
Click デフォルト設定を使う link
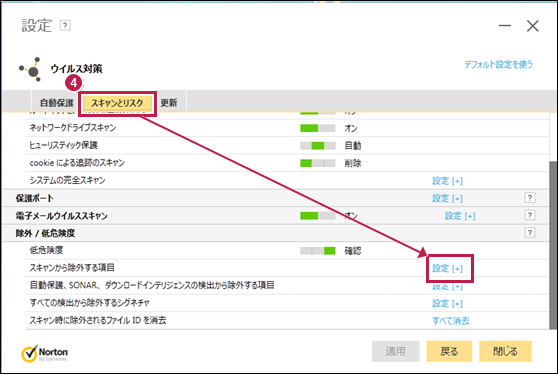click(498, 64)
